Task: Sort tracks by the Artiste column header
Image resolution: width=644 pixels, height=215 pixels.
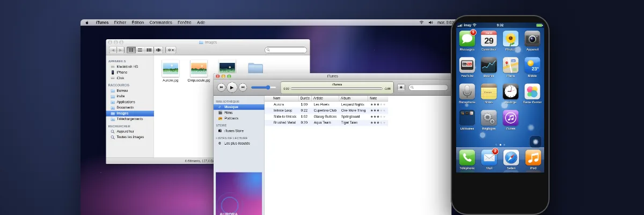Action: coord(326,98)
